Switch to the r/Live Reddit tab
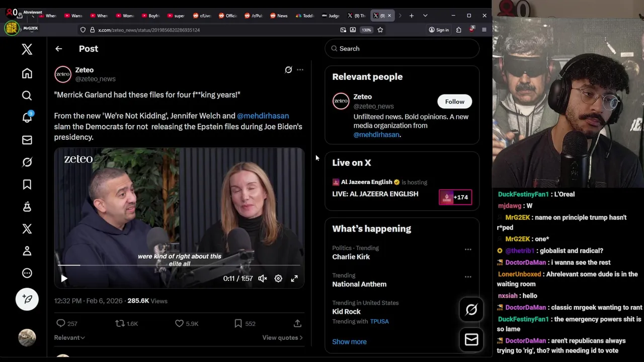Screen dimensions: 644x362 (202, 16)
